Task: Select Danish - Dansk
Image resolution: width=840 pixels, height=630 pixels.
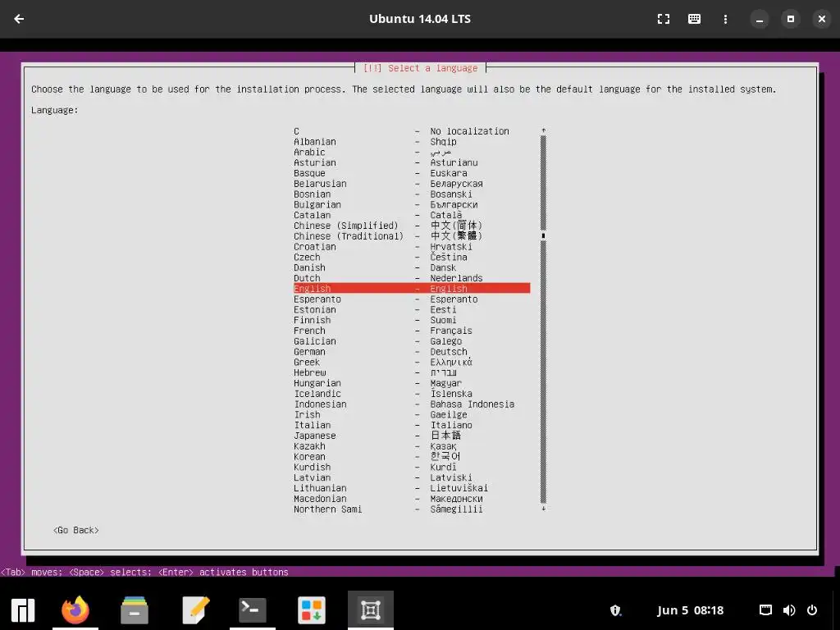Action: coord(412,267)
